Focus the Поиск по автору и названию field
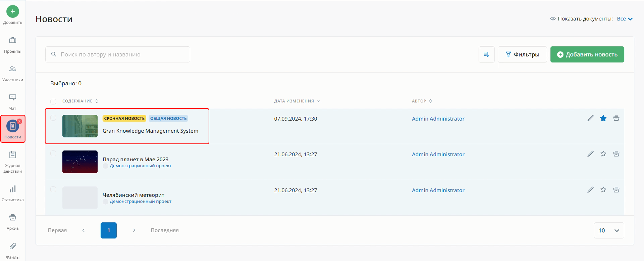The image size is (644, 261). [118, 54]
